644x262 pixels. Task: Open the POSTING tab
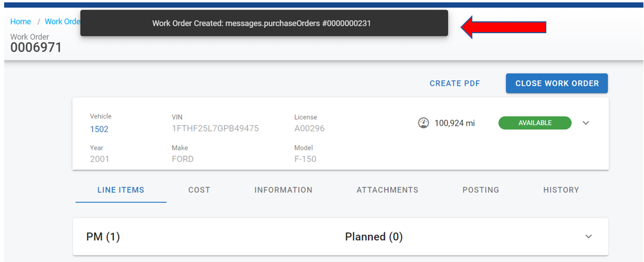[x=481, y=190]
